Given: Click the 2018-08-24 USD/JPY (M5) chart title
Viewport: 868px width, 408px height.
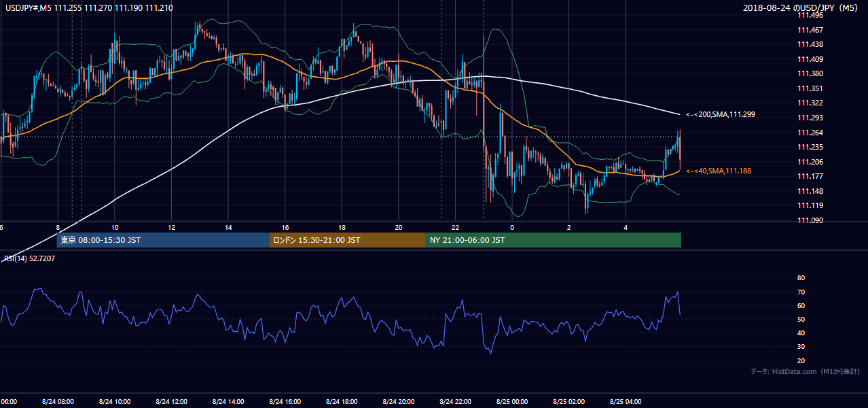Looking at the screenshot, I should 801,8.
